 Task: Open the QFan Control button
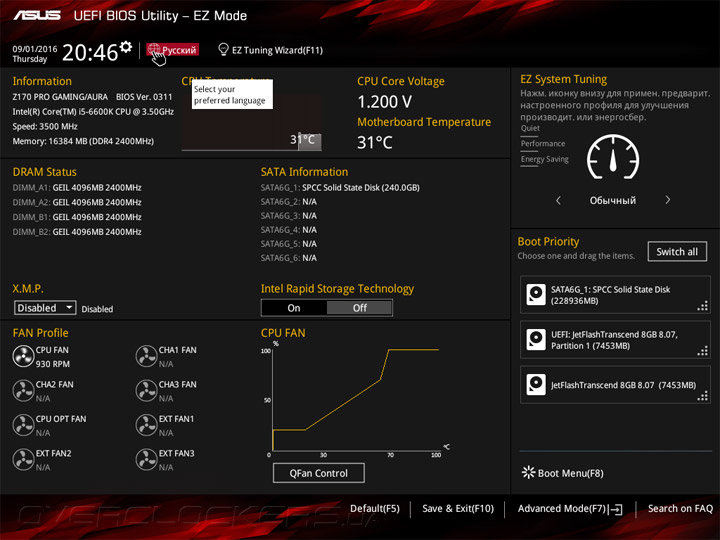pos(319,473)
